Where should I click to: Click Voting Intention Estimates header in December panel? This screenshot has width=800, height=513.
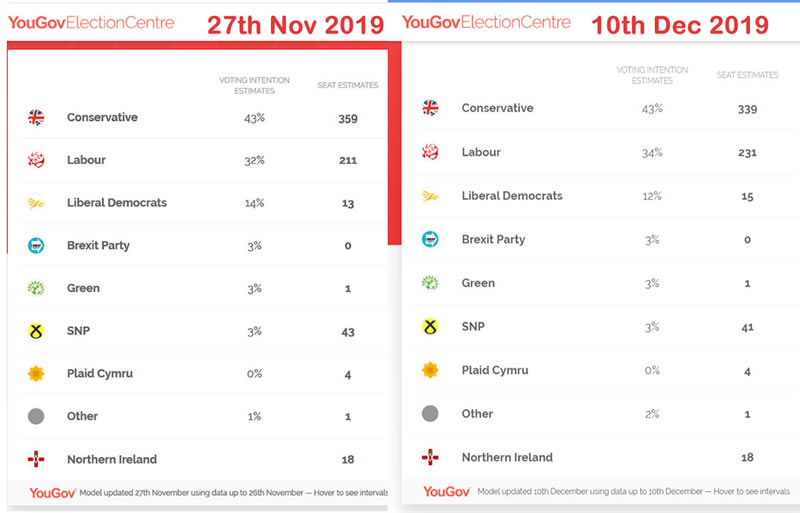click(x=652, y=75)
